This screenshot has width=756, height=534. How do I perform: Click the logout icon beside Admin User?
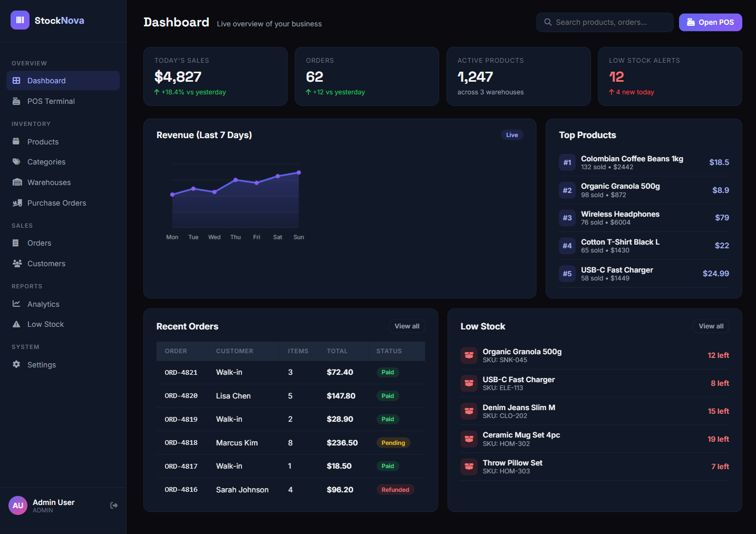[114, 506]
